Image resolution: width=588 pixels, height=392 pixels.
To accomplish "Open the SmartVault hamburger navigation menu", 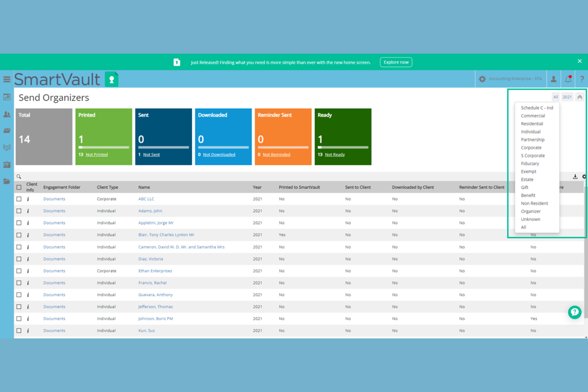I will coord(6,79).
